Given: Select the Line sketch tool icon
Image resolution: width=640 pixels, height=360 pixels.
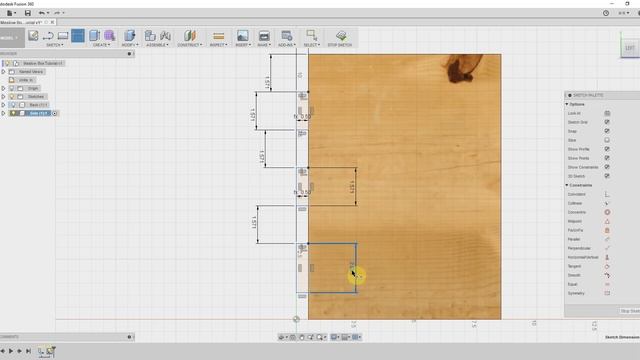Looking at the screenshot, I should (48, 36).
